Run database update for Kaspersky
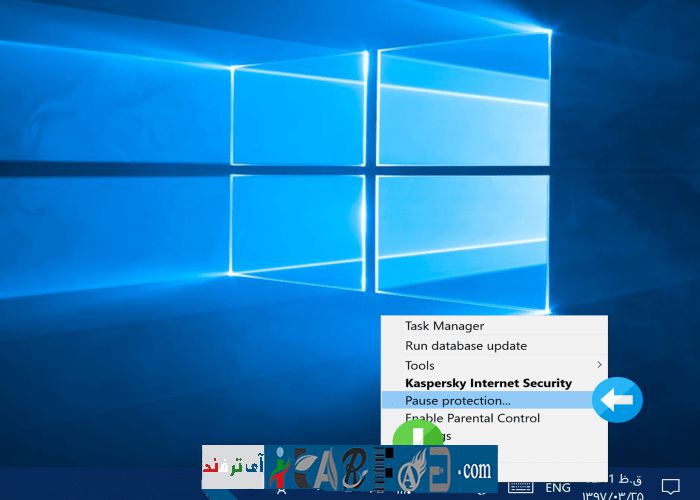The image size is (700, 500). 465,346
